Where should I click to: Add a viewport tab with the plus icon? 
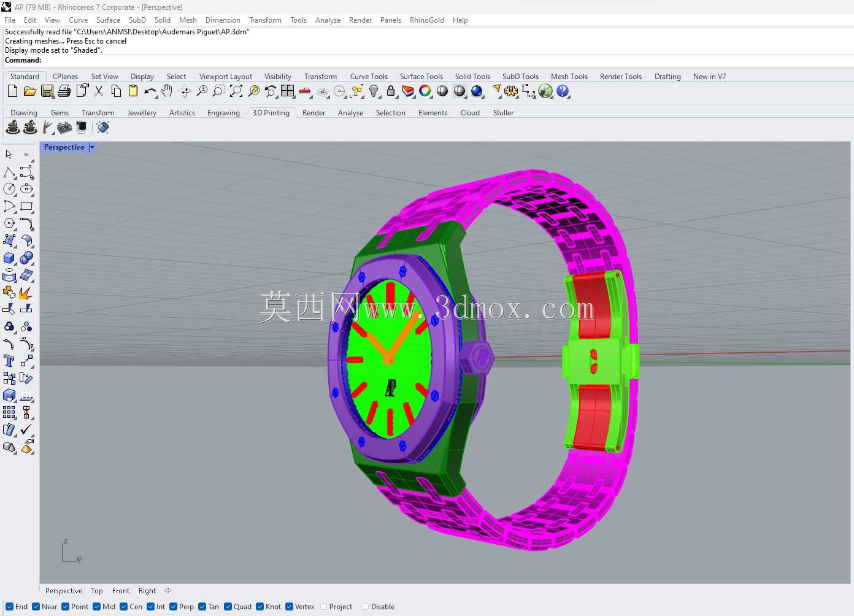coord(168,591)
